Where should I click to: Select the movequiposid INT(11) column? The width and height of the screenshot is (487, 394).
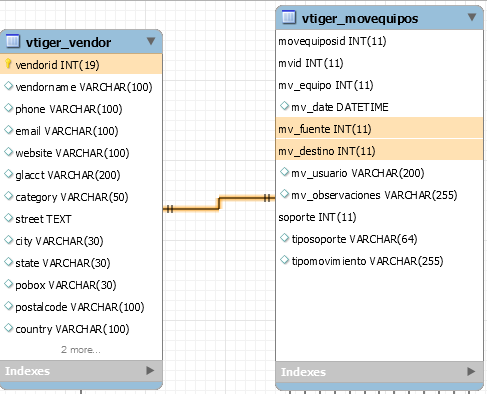click(x=379, y=41)
